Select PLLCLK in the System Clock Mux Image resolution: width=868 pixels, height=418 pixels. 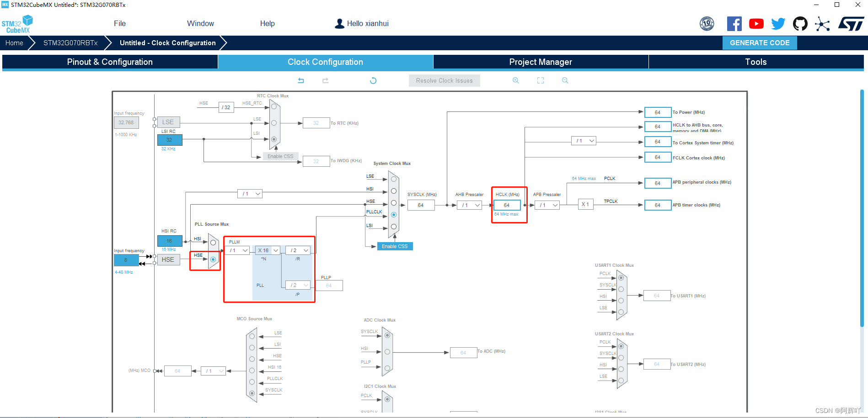[394, 215]
